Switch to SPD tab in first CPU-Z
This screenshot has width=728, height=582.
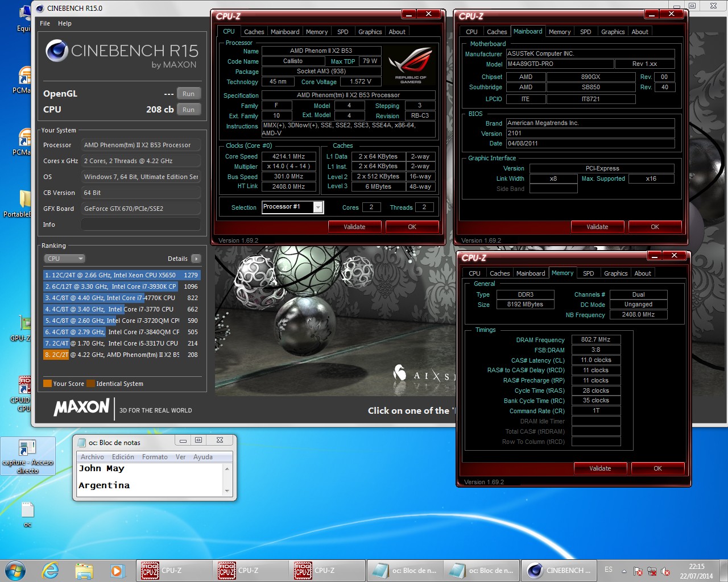[342, 32]
